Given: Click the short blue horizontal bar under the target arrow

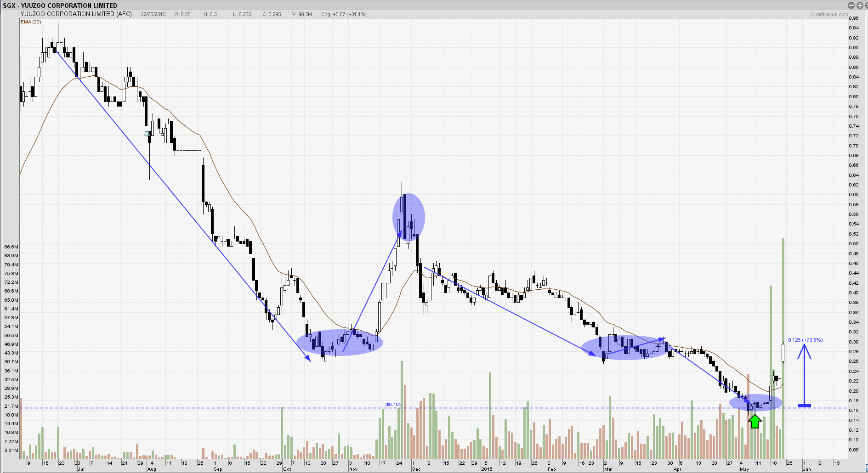Looking at the screenshot, I should point(804,405).
